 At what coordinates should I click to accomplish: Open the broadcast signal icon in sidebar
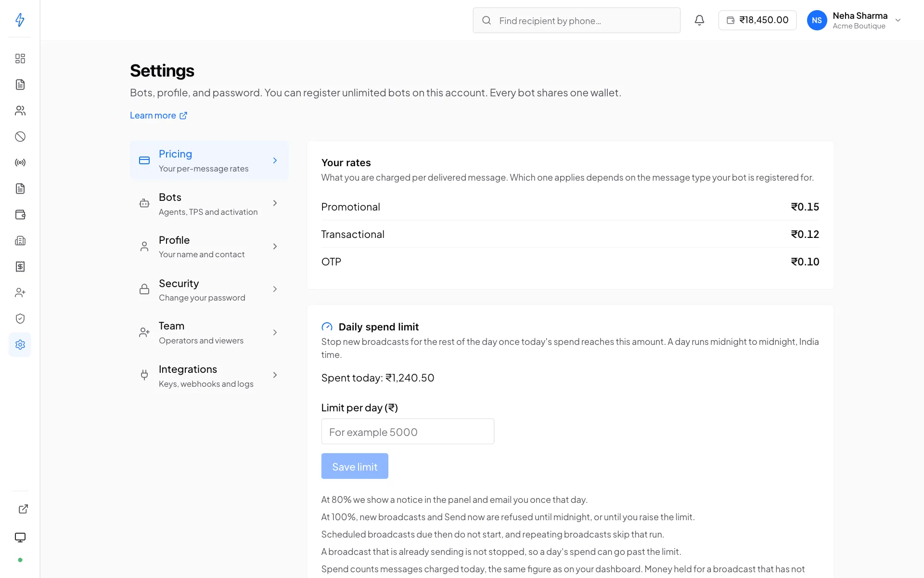click(x=20, y=163)
